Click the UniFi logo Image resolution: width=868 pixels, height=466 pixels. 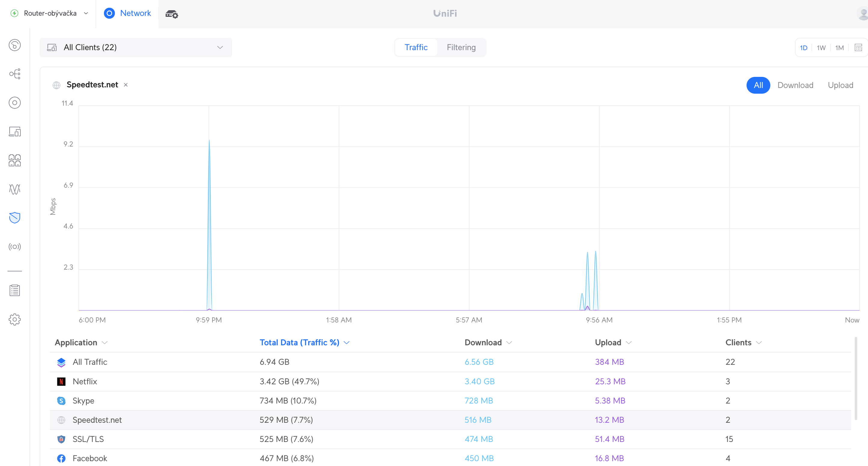[445, 13]
